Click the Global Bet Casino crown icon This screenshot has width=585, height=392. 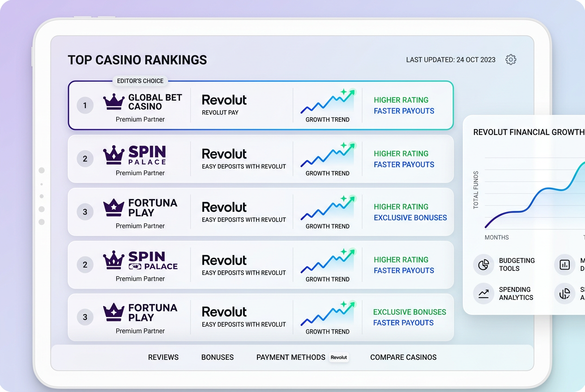click(x=113, y=102)
